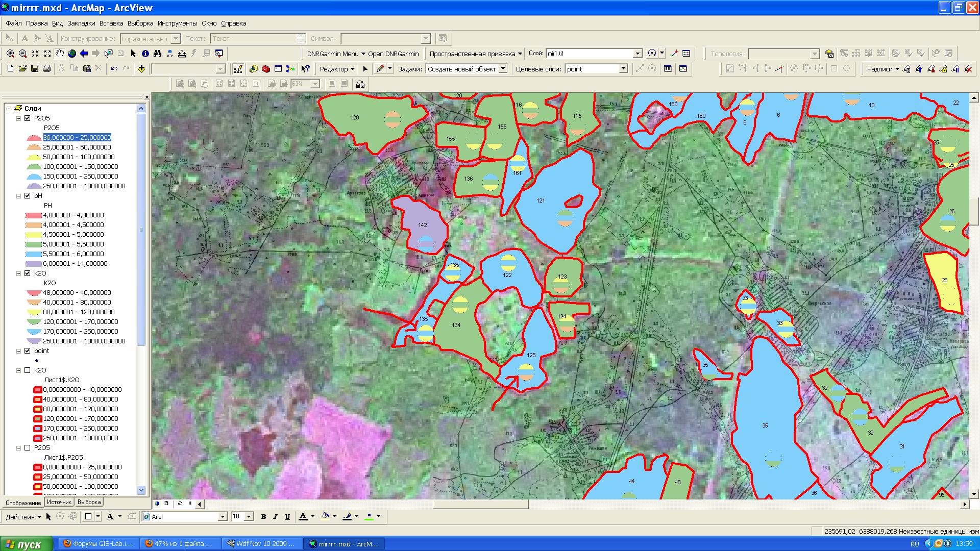Open Целевые слои dropdown
Viewport: 980px width, 551px height.
623,69
